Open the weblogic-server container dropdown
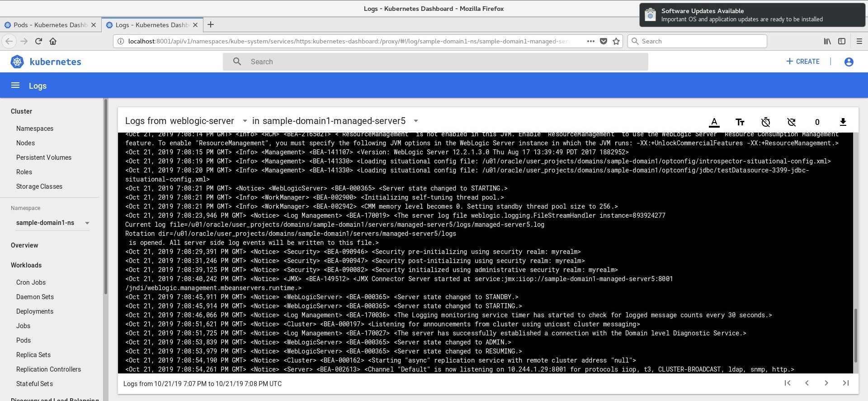The width and height of the screenshot is (868, 401). pos(186,121)
